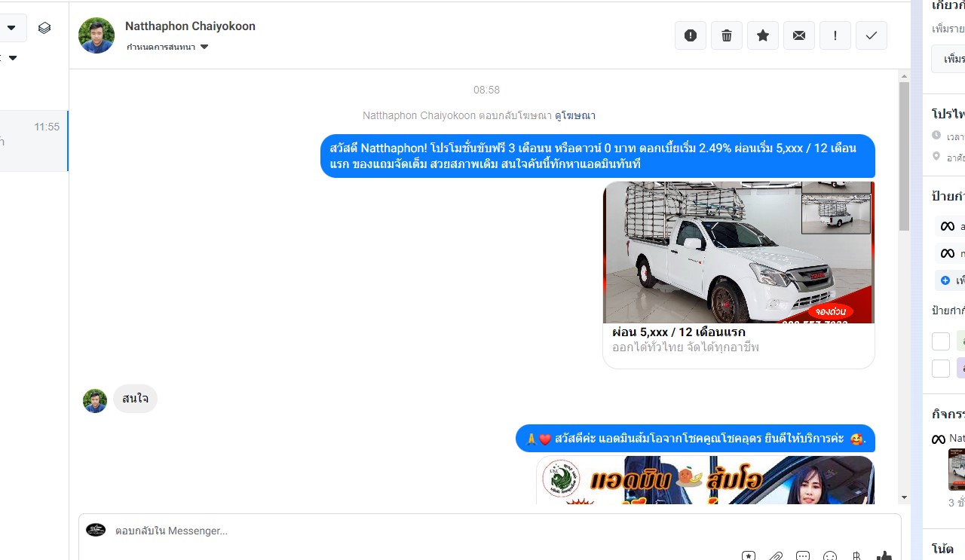Image resolution: width=965 pixels, height=560 pixels.
Task: Click the blue plus add-label button
Action: (x=949, y=280)
